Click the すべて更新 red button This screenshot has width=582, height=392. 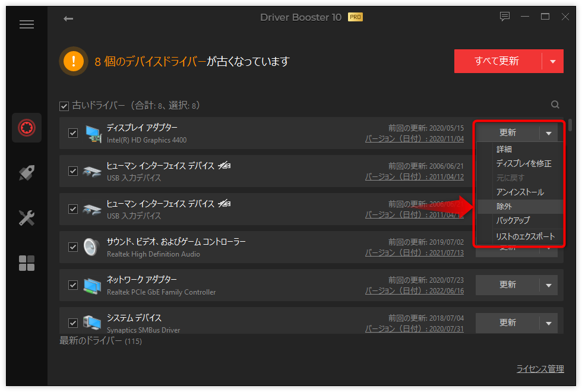coord(498,61)
